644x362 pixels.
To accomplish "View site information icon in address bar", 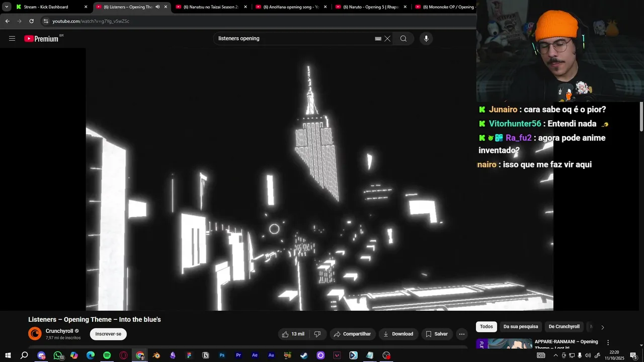I will click(46, 21).
